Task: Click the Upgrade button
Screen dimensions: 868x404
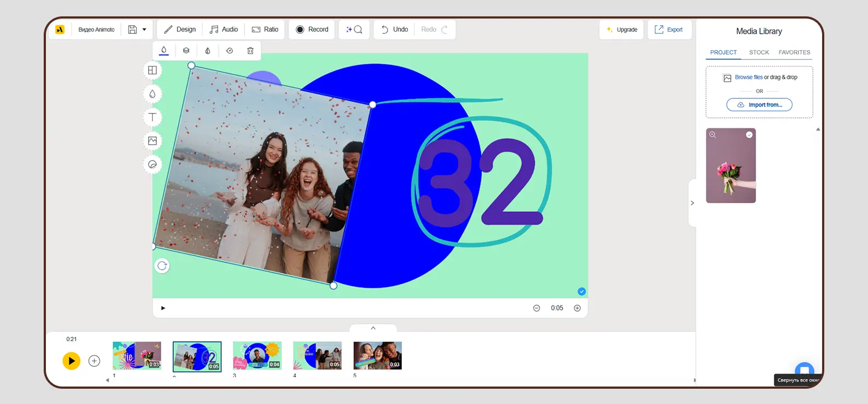Action: [x=622, y=29]
